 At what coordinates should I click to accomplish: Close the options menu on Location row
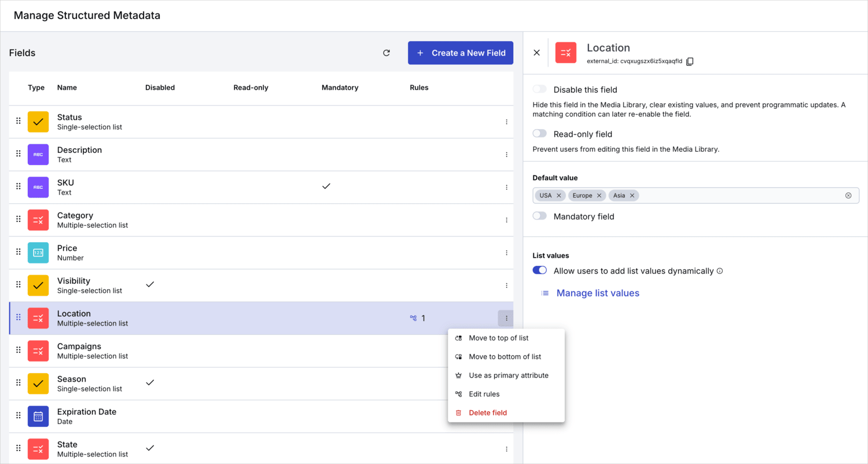pos(506,318)
